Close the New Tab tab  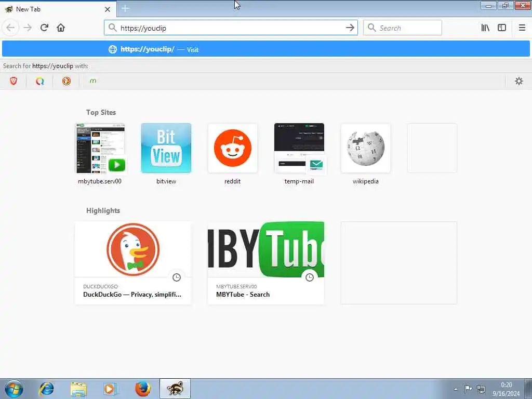coord(108,9)
